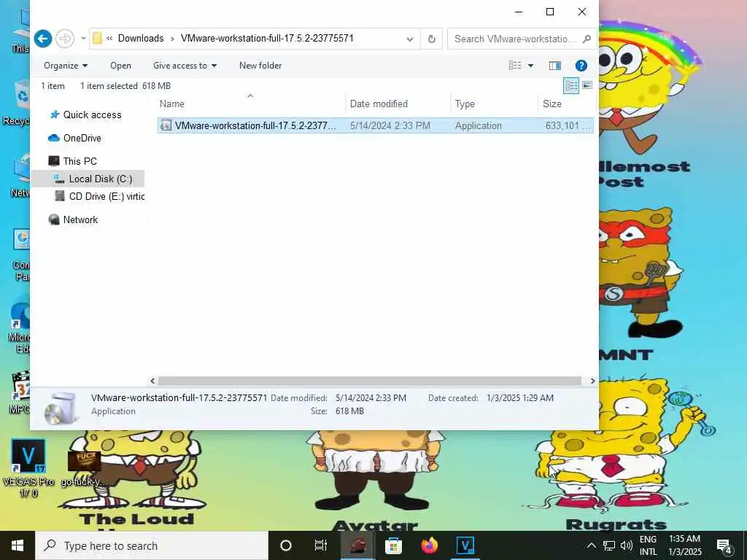This screenshot has width=747, height=560.
Task: Open the VEGAS Pro 17.0 desktop shortcut
Action: click(28, 468)
